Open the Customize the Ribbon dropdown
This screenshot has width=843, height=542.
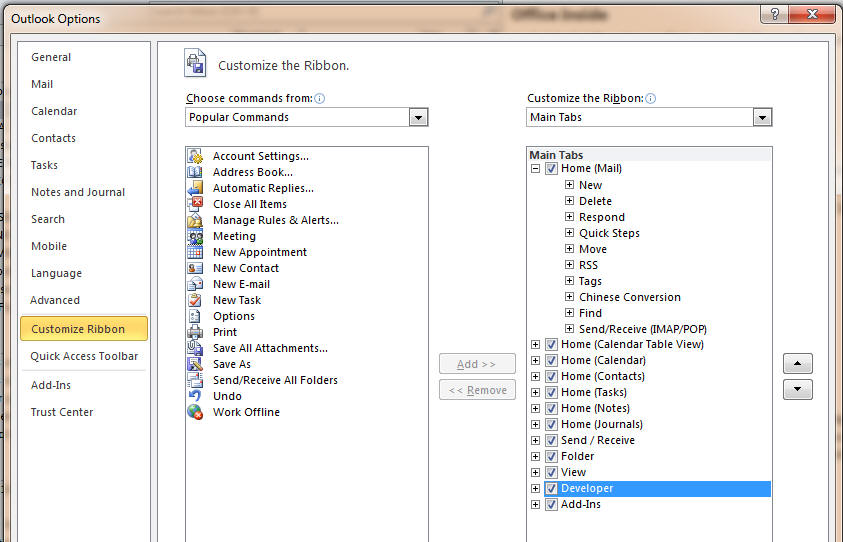click(762, 117)
